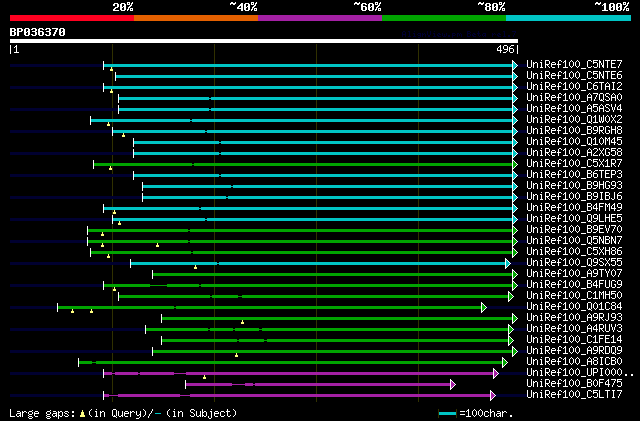
Task: Select the UniRef100_C5X1R7 label
Action: tap(574, 164)
